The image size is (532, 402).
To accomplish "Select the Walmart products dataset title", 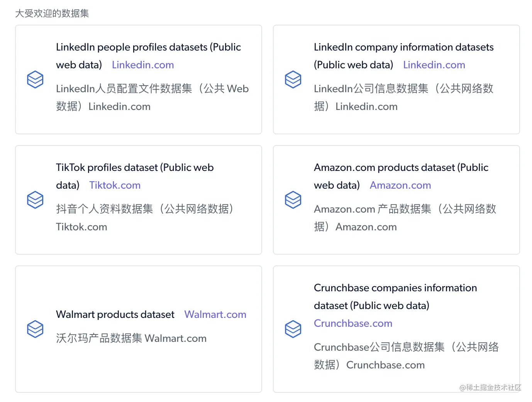I will [115, 314].
